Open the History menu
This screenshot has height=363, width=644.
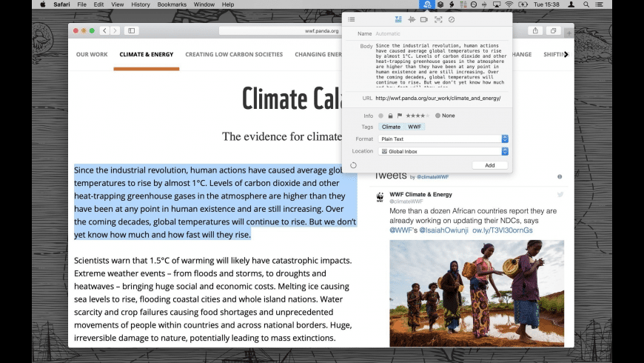[x=141, y=4]
